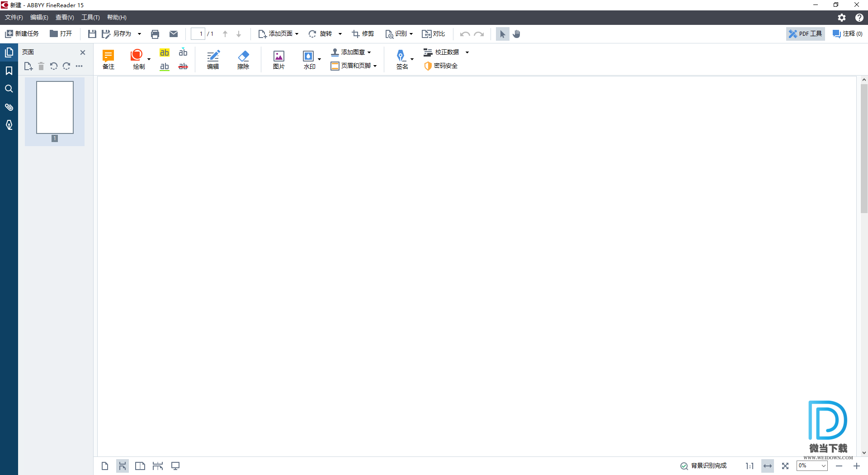Open the Digital Signatures sidebar icon
The width and height of the screenshot is (868, 475).
pyautogui.click(x=9, y=125)
